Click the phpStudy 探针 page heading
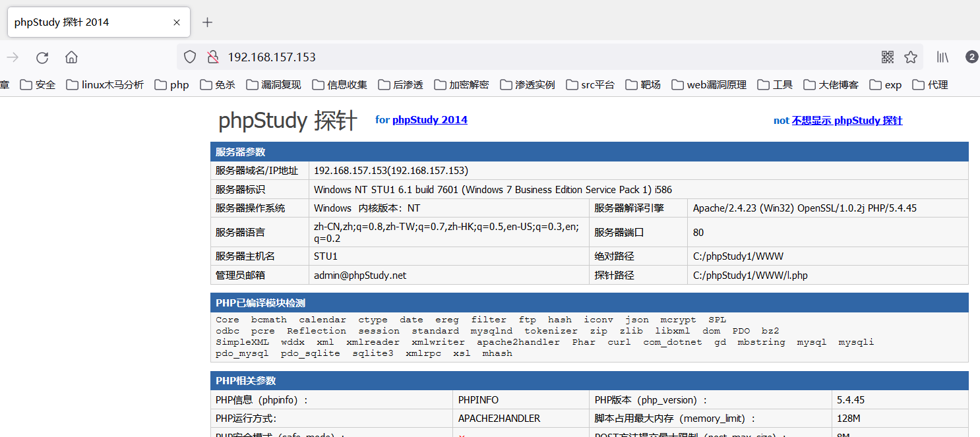980x437 pixels. click(288, 121)
